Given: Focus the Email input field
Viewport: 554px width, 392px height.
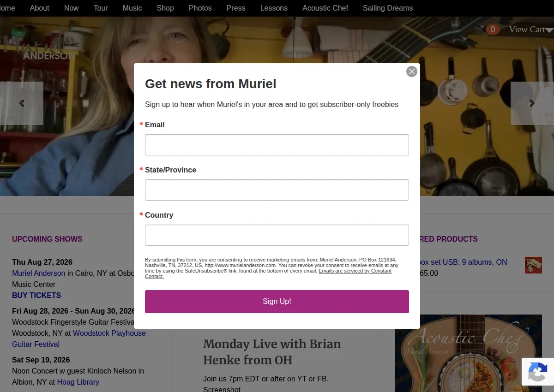Looking at the screenshot, I should click(x=277, y=145).
